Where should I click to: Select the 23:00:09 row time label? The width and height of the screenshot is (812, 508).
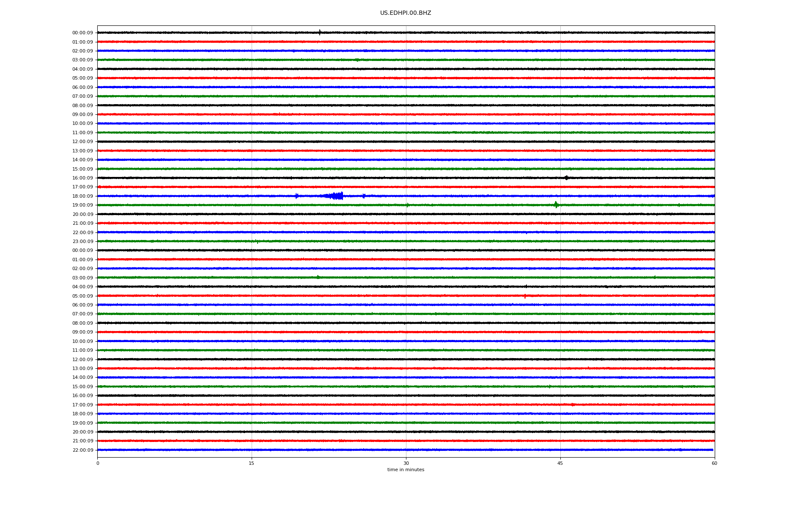[82, 242]
